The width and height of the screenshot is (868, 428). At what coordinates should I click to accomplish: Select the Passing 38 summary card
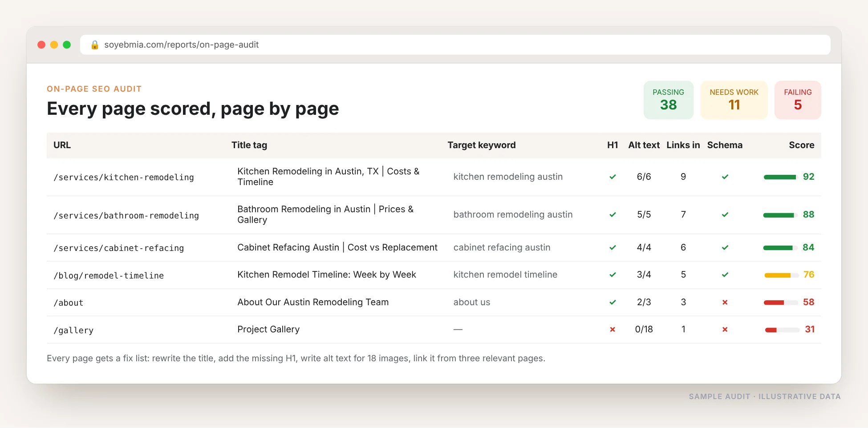point(668,100)
